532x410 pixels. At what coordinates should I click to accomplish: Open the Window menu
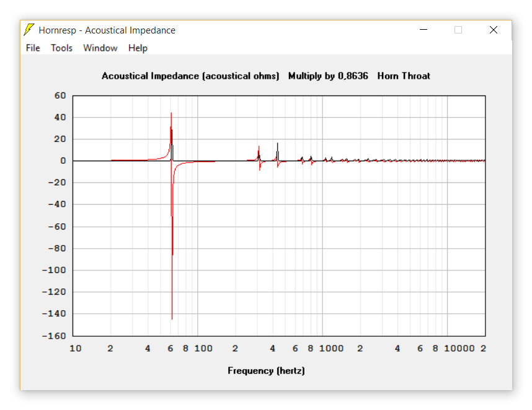pos(100,48)
